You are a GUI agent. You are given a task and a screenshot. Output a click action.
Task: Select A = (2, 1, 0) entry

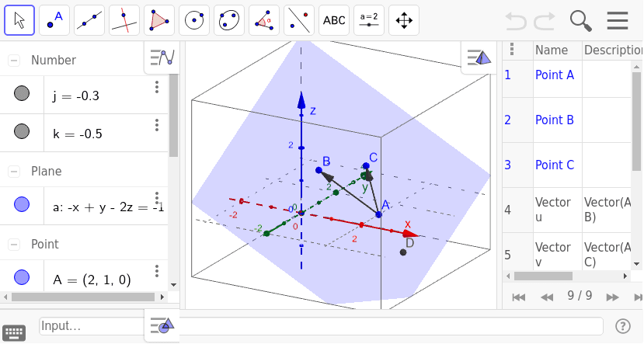click(92, 280)
